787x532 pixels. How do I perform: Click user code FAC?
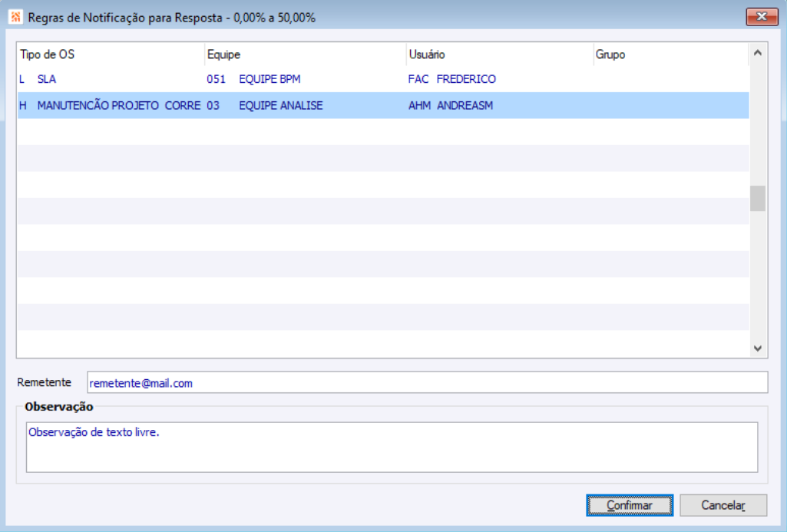(x=418, y=79)
